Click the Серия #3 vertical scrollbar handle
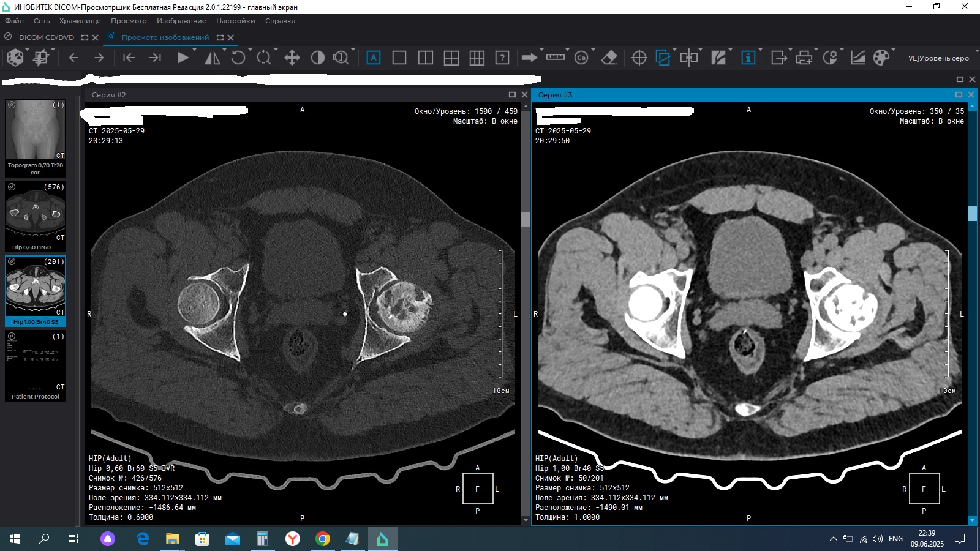The image size is (980, 551). pos(972,214)
